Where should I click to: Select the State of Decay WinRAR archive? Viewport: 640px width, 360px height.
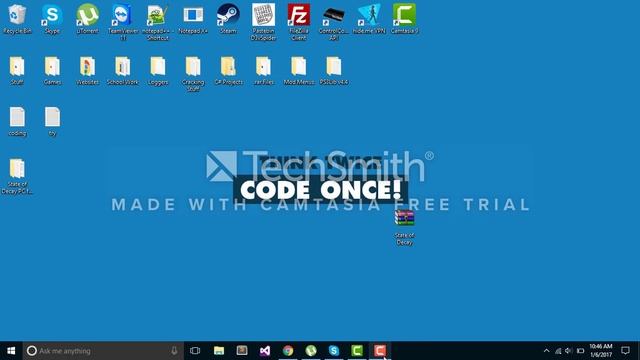pyautogui.click(x=404, y=227)
